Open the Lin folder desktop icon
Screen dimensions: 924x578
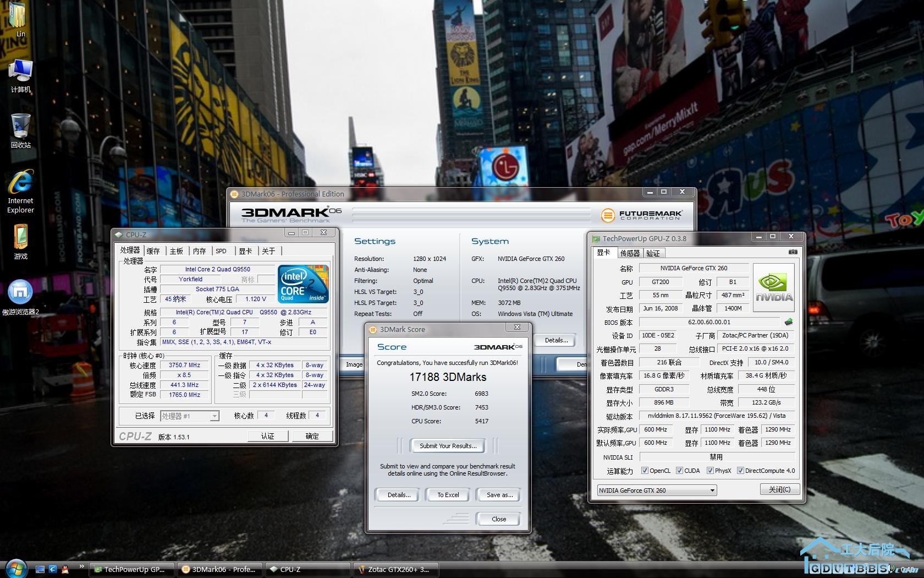tap(19, 18)
